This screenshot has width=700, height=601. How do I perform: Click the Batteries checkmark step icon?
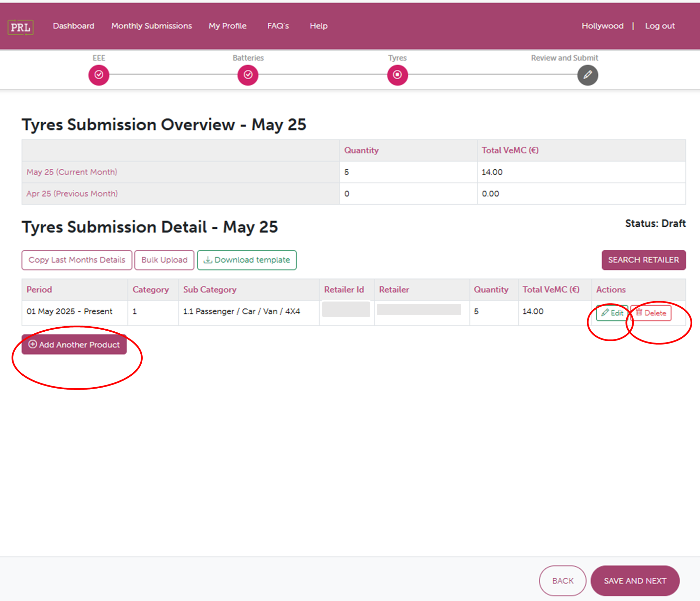[x=248, y=75]
